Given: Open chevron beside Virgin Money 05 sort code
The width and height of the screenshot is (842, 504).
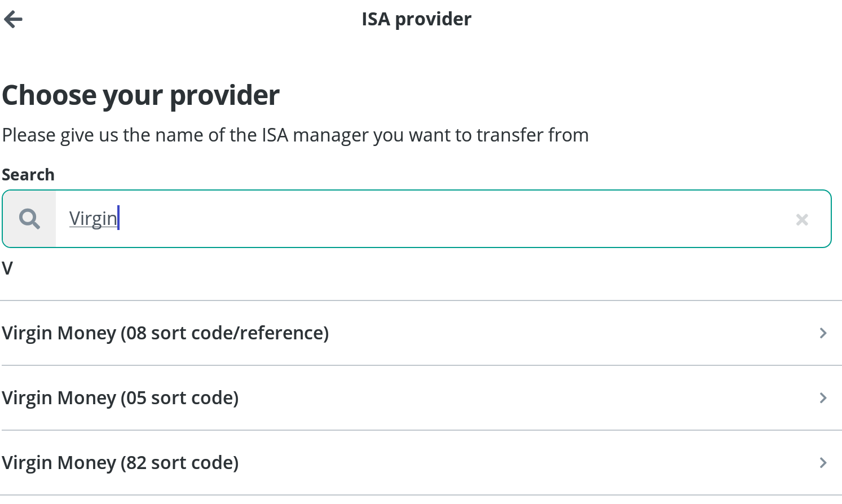Looking at the screenshot, I should (x=823, y=398).
